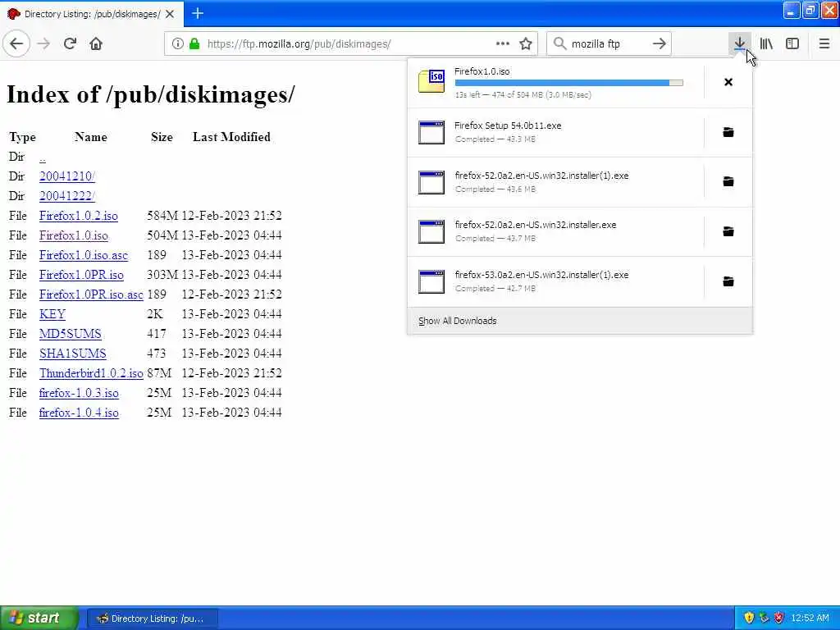Download Thunderbird1.0.2.iso
The width and height of the screenshot is (840, 630).
[91, 373]
